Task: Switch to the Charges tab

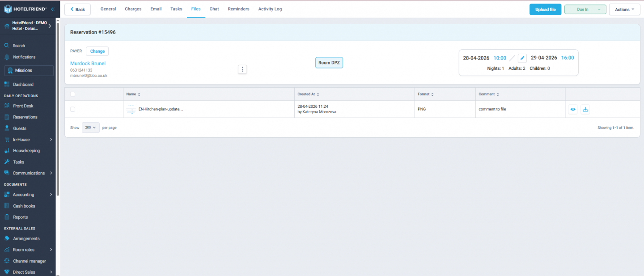Action: coord(133,8)
